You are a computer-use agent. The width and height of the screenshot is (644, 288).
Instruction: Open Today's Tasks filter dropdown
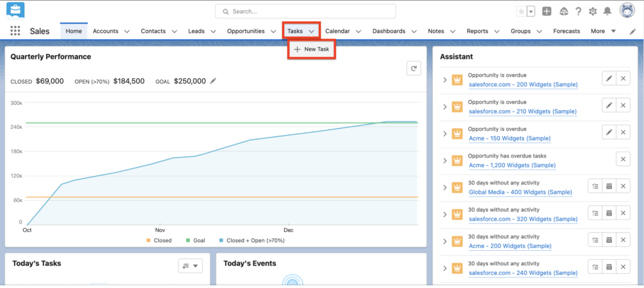190,266
